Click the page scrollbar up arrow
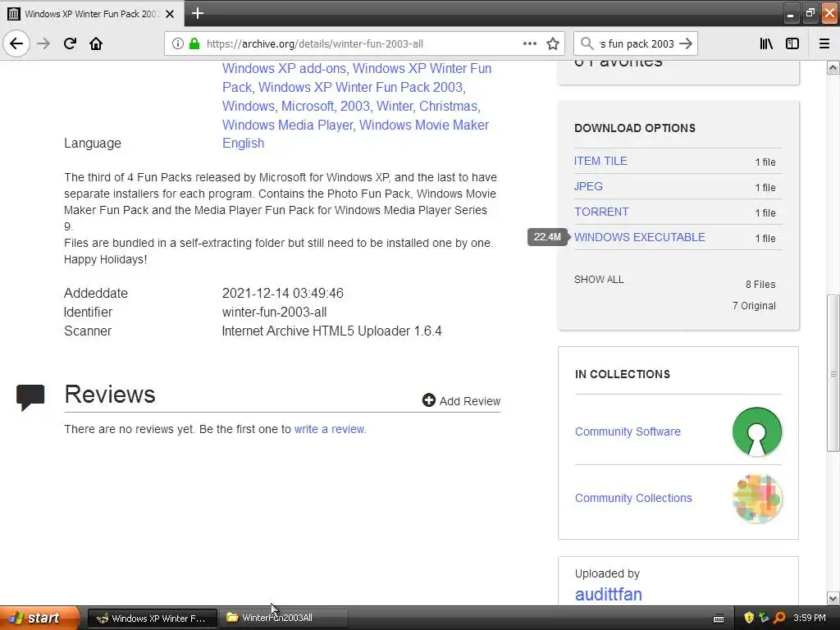Screen dimensions: 840x630 (833, 67)
